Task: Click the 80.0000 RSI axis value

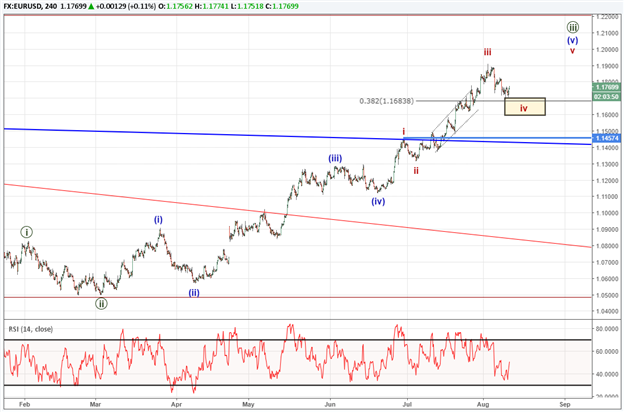Action: click(x=607, y=329)
